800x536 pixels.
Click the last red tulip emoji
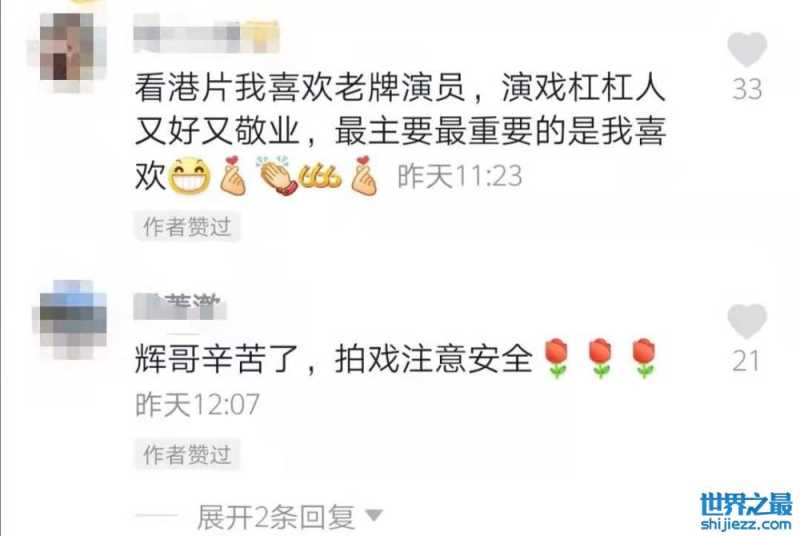point(644,358)
